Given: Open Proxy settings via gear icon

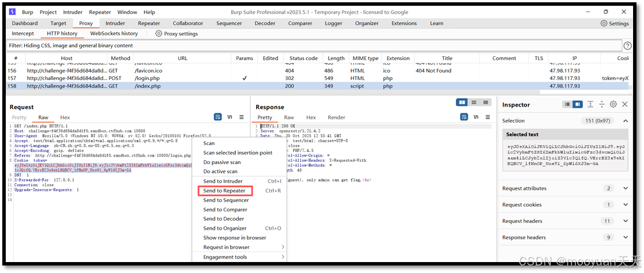Looking at the screenshot, I should pos(158,34).
